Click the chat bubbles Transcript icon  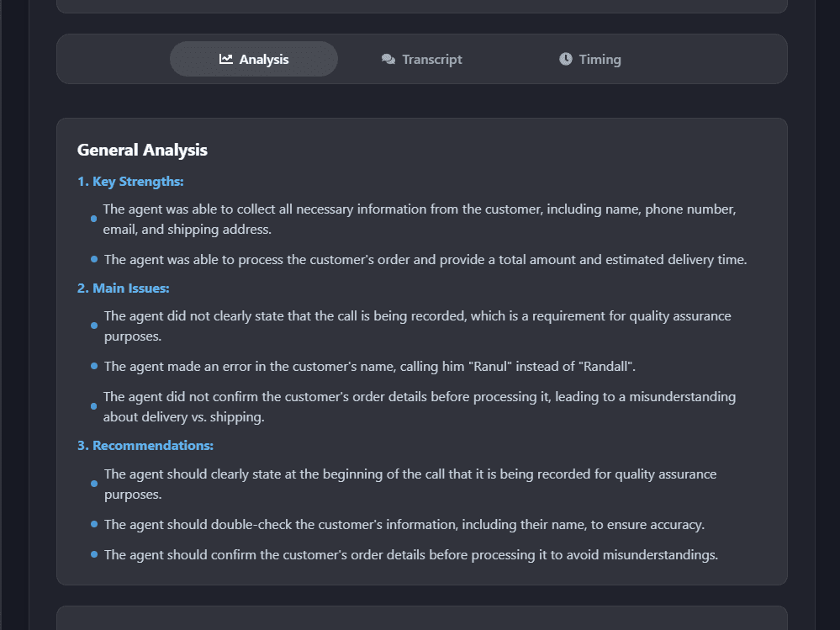coord(388,59)
